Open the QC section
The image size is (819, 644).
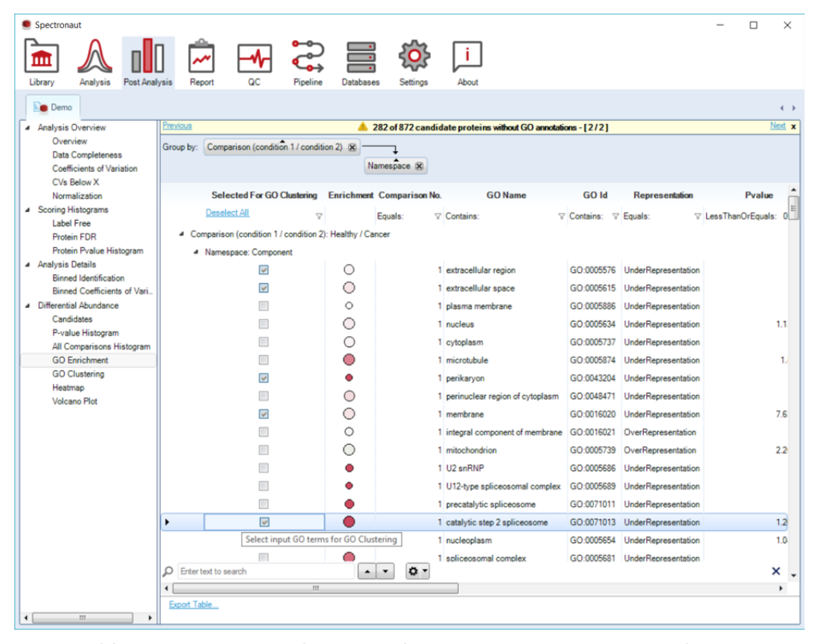point(255,62)
